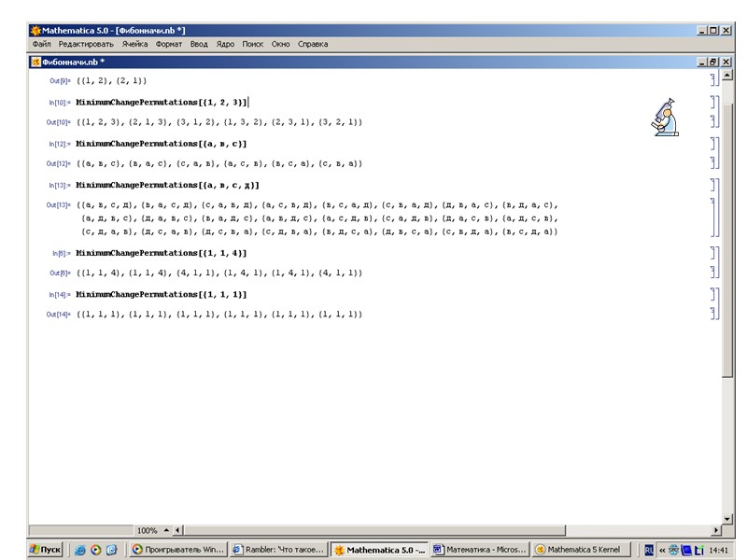Click the horizontal scrollbar right arrow
747x560 pixels.
pos(716,530)
